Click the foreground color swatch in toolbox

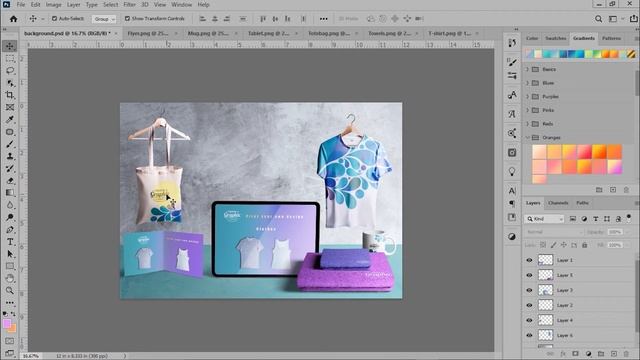pyautogui.click(x=7, y=324)
